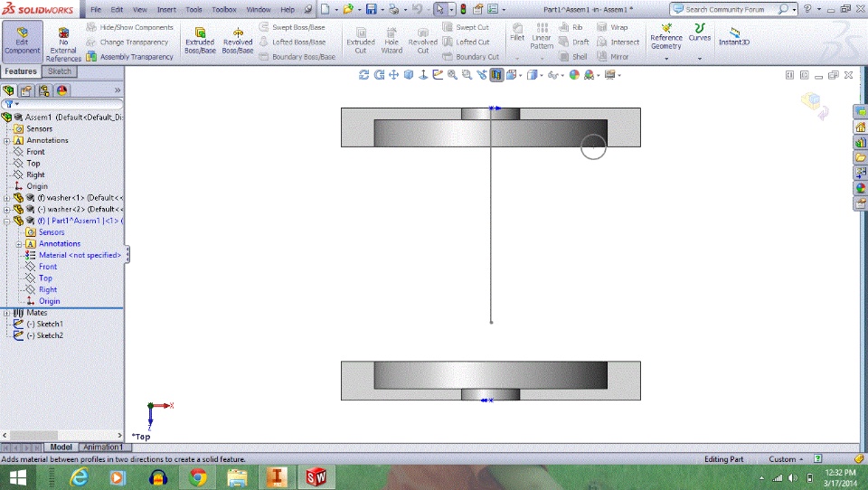Expand the Mates folder
The image size is (868, 490).
(6, 313)
